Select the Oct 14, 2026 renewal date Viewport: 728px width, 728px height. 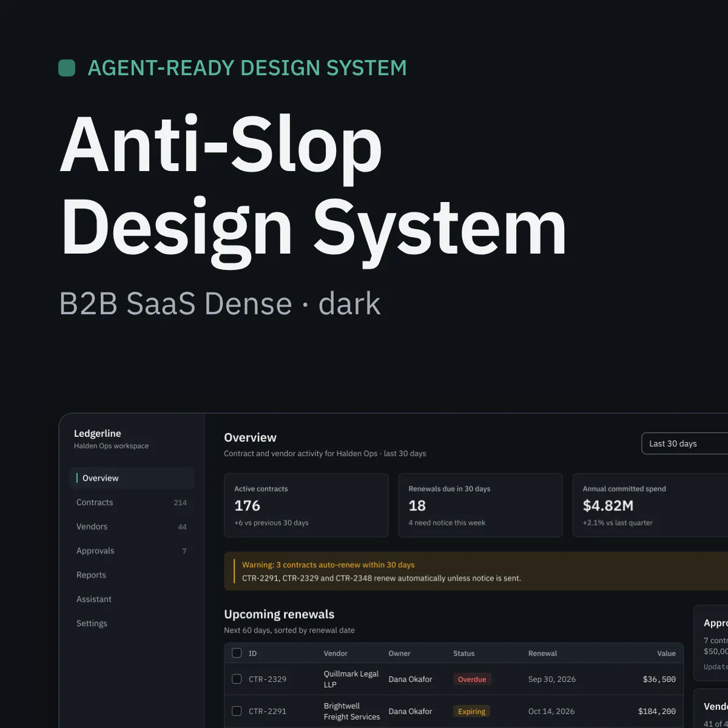[552, 711]
